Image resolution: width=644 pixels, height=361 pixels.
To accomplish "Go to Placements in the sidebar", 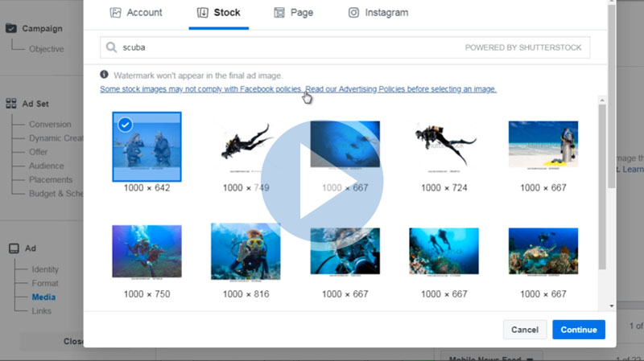I will coord(50,179).
